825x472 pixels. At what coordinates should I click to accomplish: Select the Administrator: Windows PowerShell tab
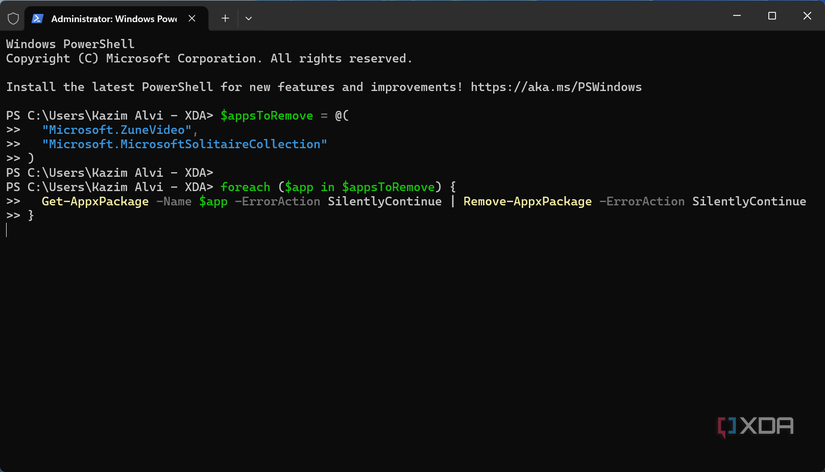click(x=110, y=18)
